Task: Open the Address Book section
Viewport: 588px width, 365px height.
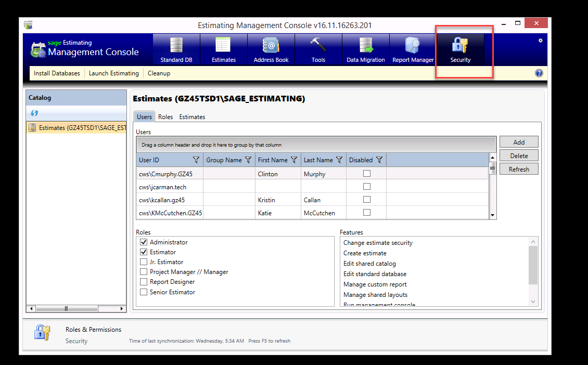Action: click(x=271, y=49)
